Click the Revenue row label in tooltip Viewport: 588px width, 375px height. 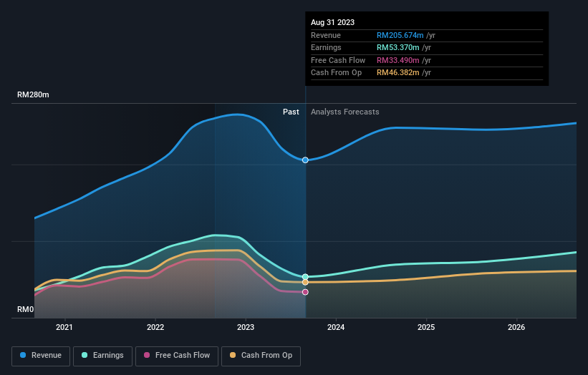(x=326, y=35)
